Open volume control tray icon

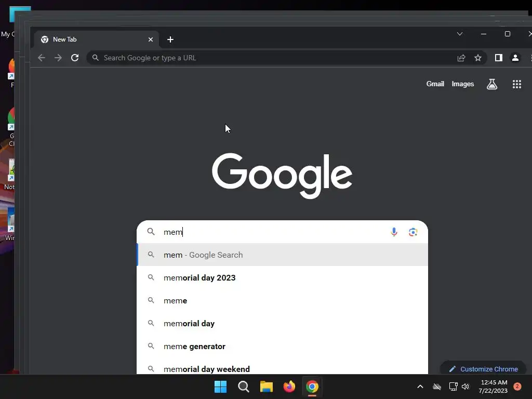(465, 387)
